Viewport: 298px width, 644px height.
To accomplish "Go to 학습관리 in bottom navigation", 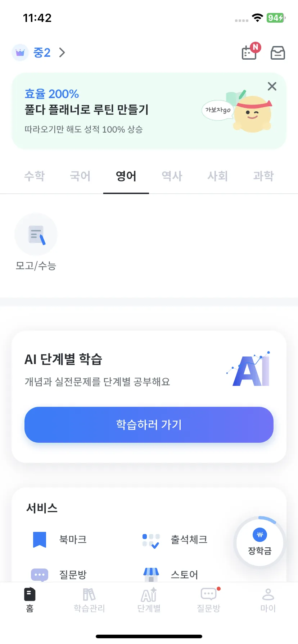I will tap(89, 600).
